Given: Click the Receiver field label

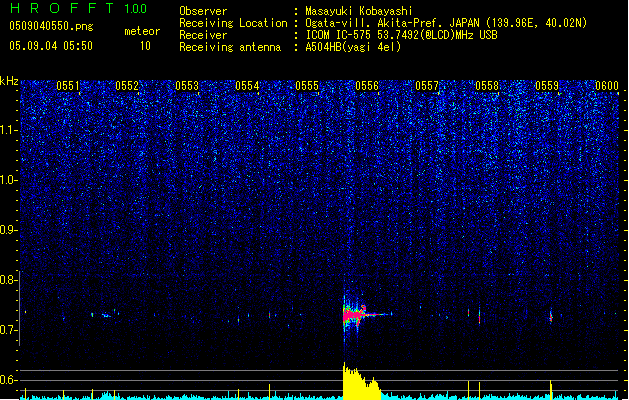Looking at the screenshot, I should coord(203,35).
